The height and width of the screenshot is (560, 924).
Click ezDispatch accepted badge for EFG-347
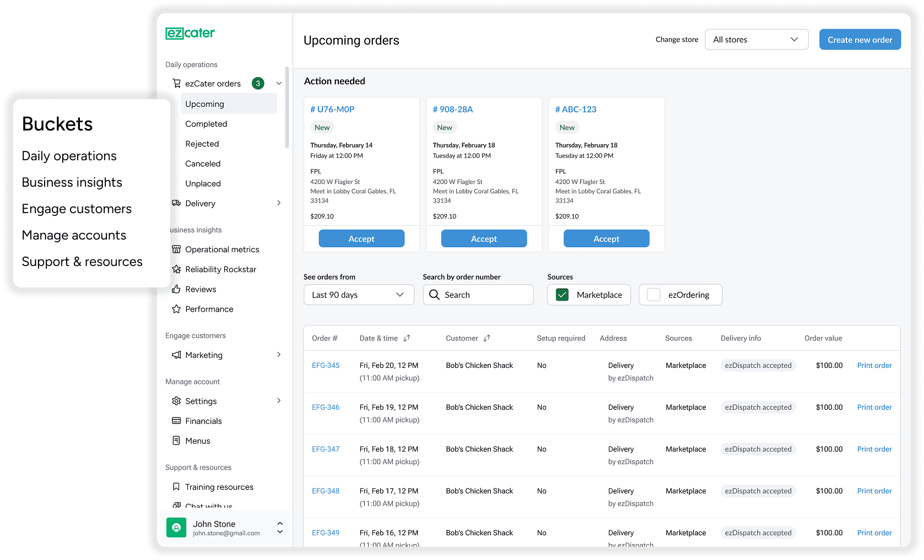tap(758, 449)
